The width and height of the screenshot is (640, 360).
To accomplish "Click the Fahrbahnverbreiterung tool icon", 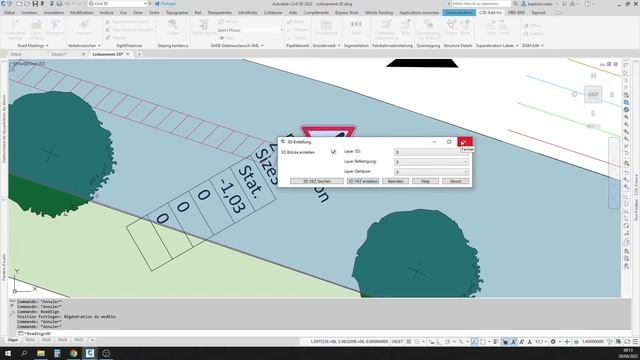I will click(x=385, y=25).
